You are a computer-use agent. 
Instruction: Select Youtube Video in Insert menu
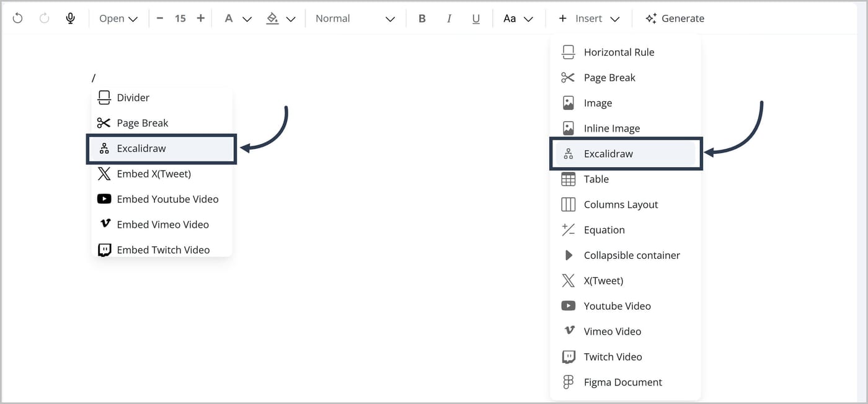pos(626,306)
